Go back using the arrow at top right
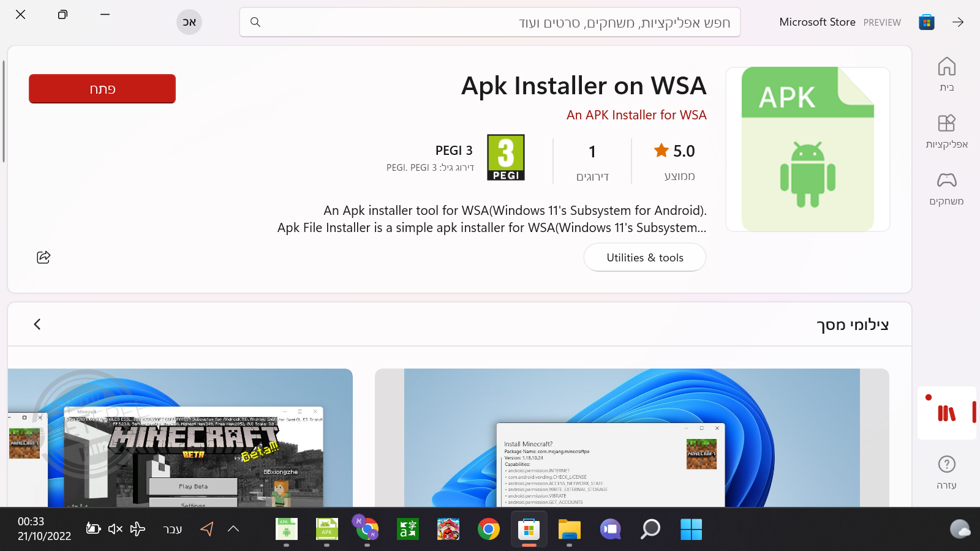The height and width of the screenshot is (551, 980). (x=958, y=22)
